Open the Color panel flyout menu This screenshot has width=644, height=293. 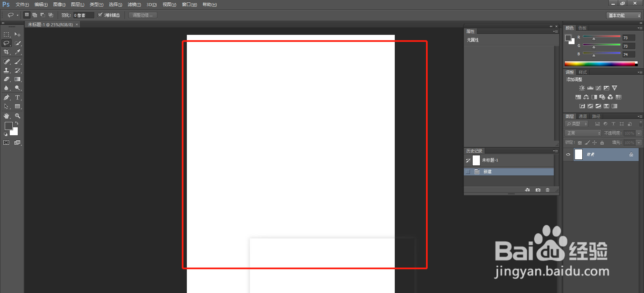640,28
